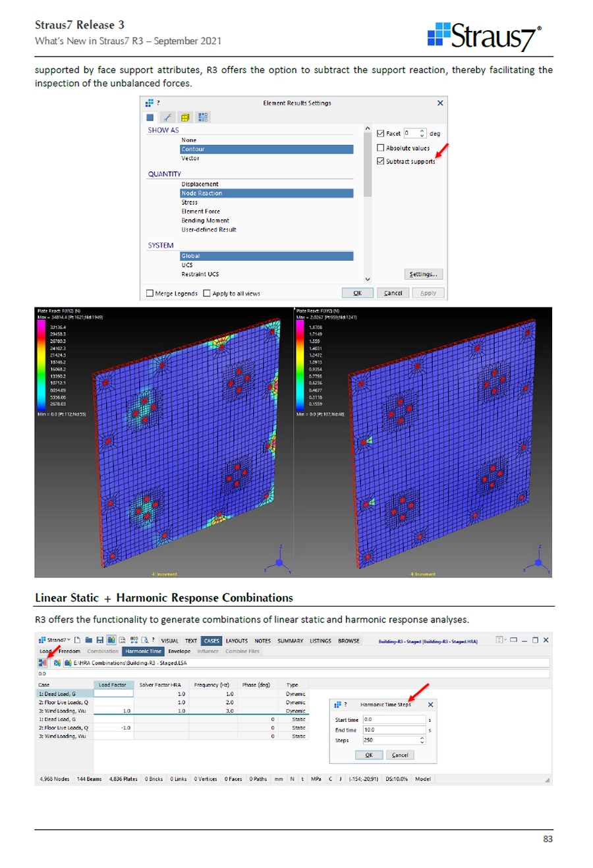Select the yellow brick results tab icon
This screenshot has height=868, width=593.
coord(185,117)
